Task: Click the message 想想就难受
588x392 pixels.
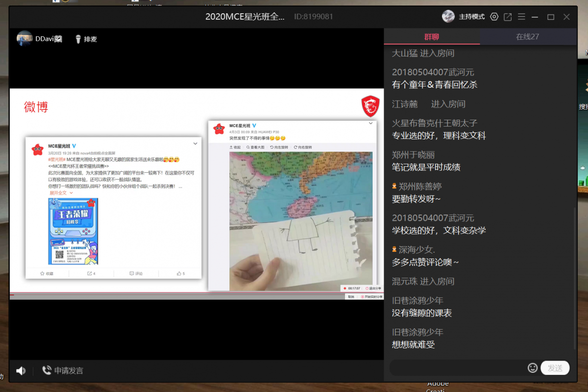Action: point(413,344)
